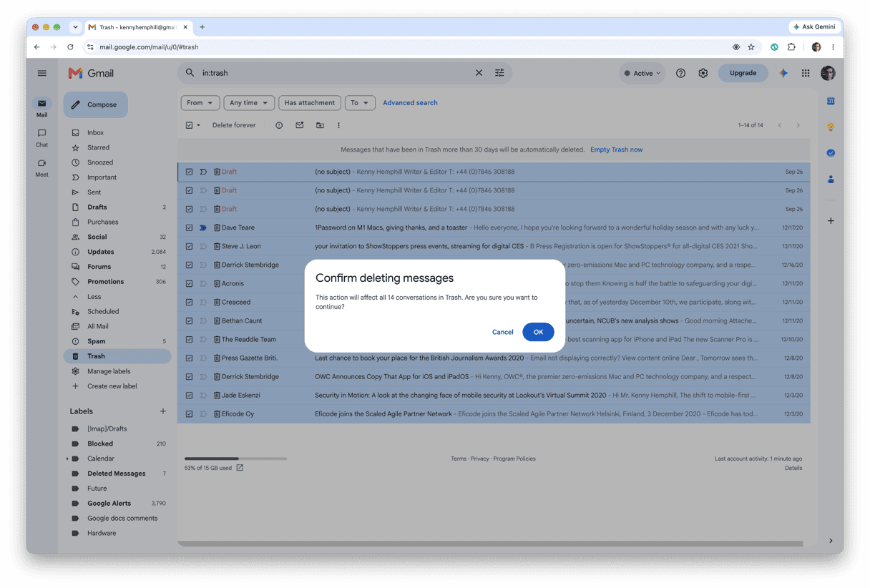
Task: Uncheck the Dave Teare message checkbox
Action: click(x=190, y=227)
